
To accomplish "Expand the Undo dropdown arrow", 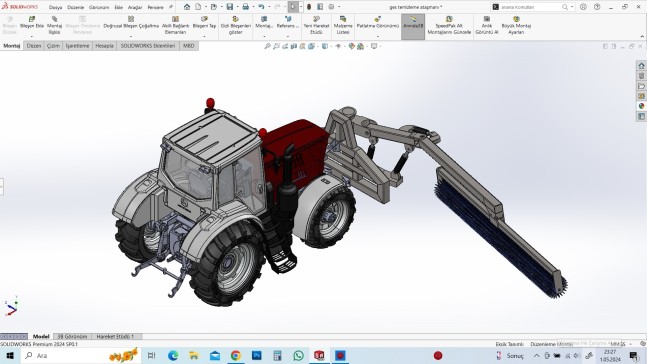I will click(x=269, y=7).
